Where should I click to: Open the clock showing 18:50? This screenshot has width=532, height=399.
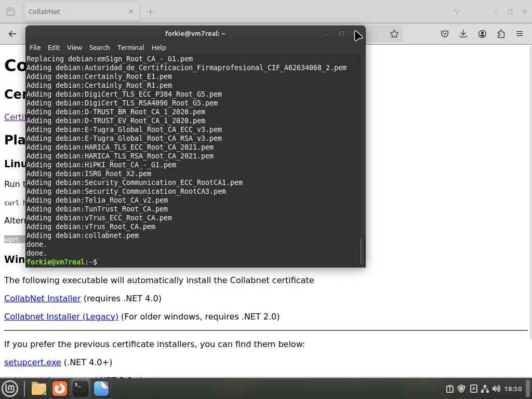(513, 389)
